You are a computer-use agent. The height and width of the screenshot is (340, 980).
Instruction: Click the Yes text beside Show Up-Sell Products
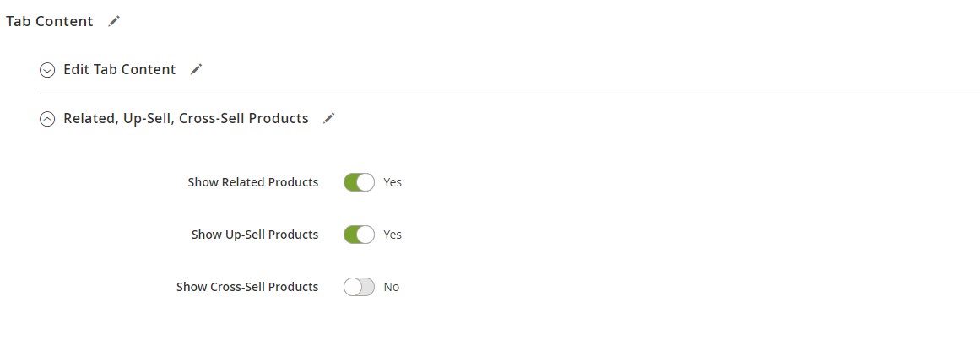tap(393, 235)
